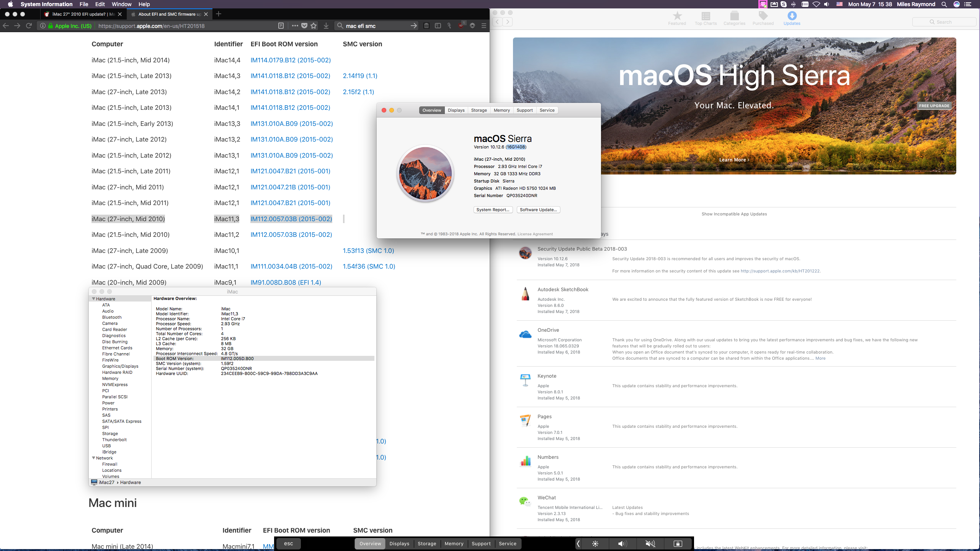
Task: Select Boot ROM Version row
Action: click(x=264, y=359)
